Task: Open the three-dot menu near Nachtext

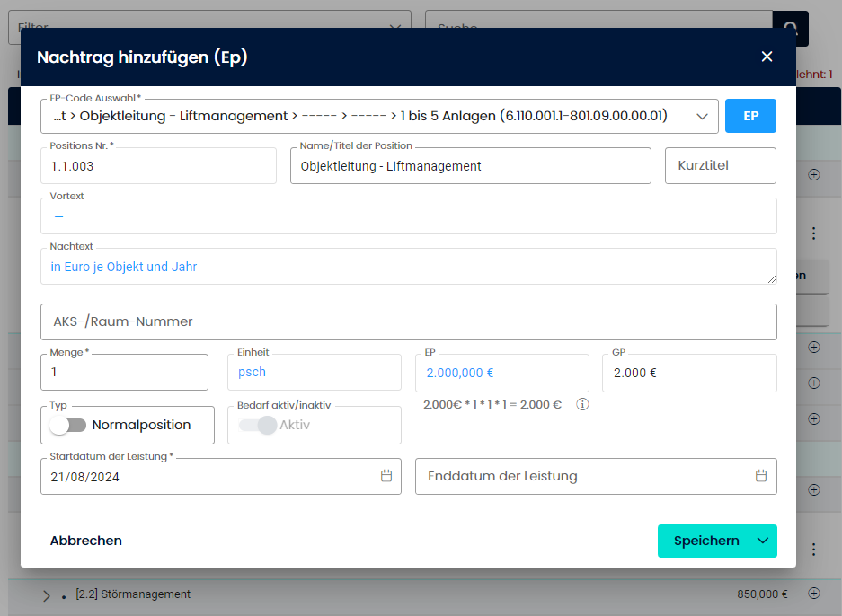Action: pos(814,233)
